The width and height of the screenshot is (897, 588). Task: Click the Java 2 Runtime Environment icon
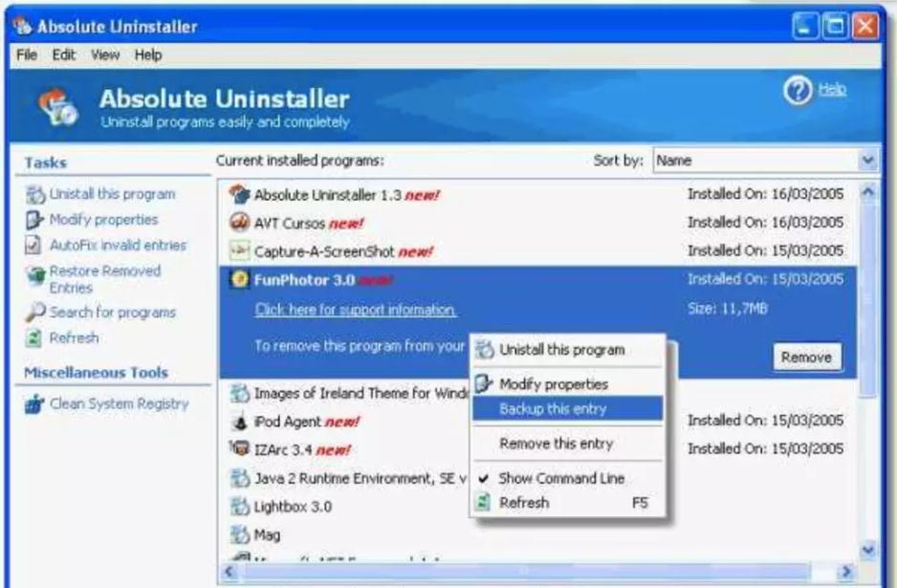coord(240,478)
